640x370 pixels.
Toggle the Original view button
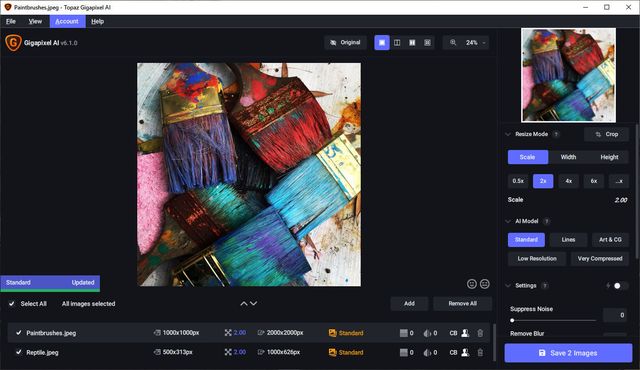[345, 42]
